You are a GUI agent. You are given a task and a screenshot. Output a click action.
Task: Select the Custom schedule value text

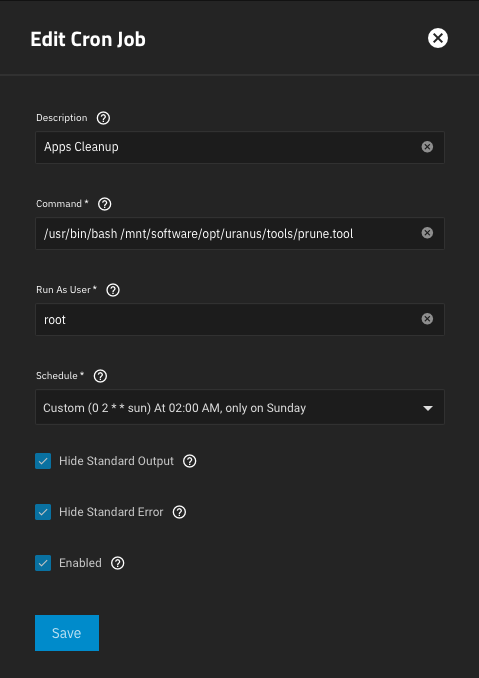175,408
